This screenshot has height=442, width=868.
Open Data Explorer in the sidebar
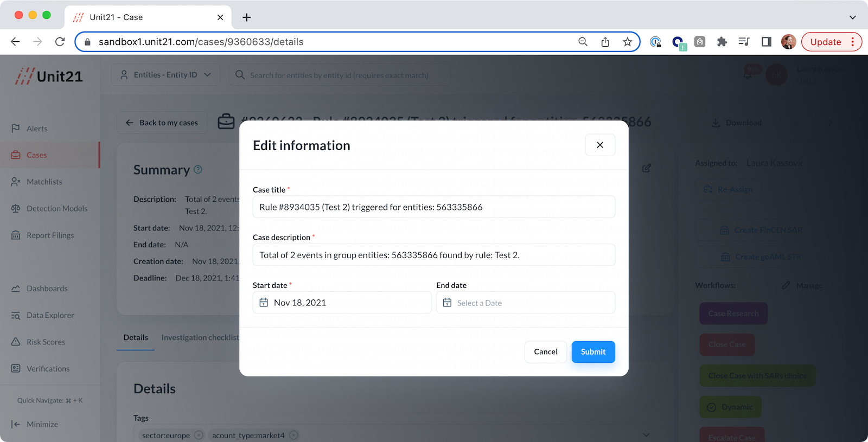pos(50,316)
